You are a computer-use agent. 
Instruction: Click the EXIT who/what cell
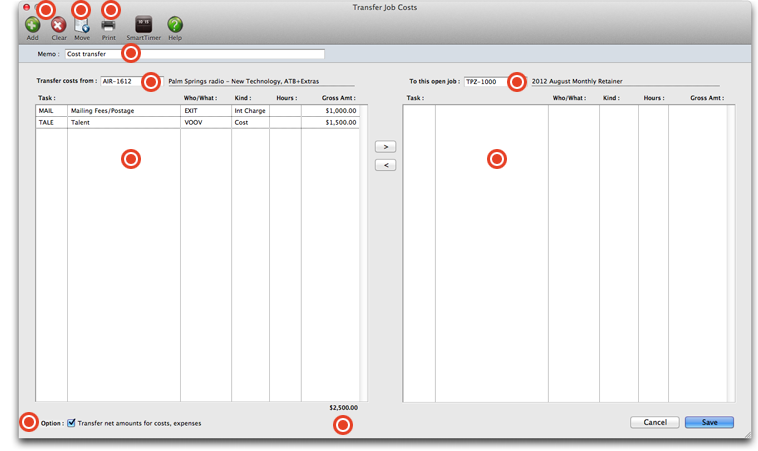pyautogui.click(x=205, y=111)
